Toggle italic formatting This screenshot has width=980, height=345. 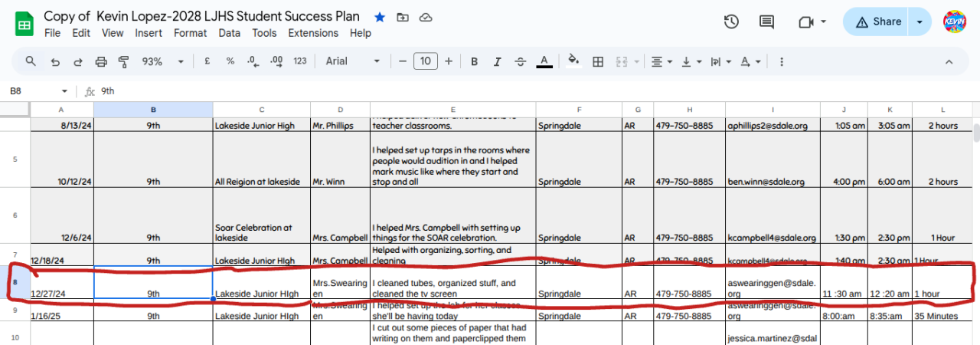(497, 61)
